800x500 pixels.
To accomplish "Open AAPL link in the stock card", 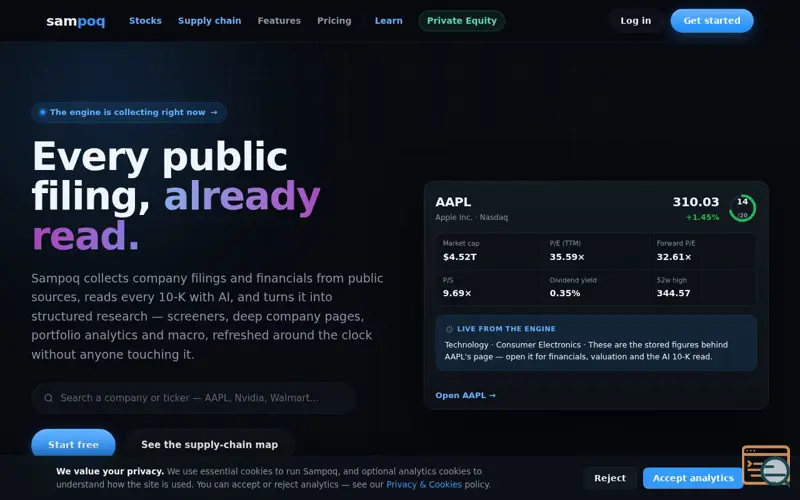I will click(x=465, y=395).
